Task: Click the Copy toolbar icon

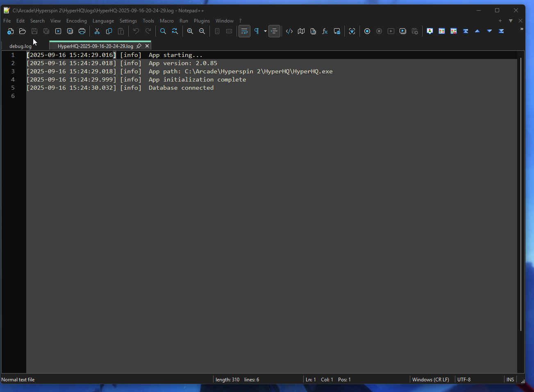Action: [109, 31]
